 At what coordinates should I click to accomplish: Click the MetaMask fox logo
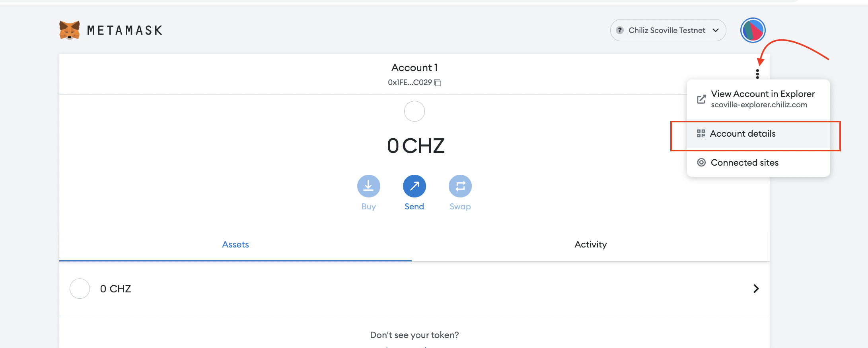point(70,30)
